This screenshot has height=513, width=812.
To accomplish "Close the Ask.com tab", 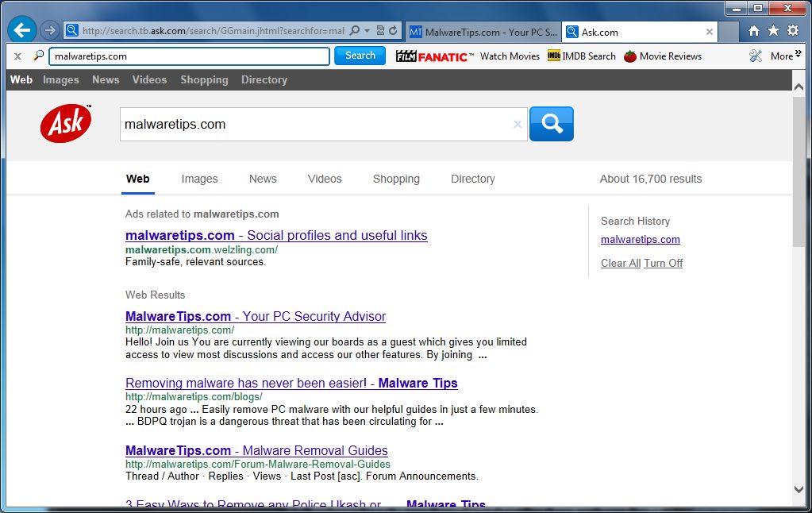I will 710,32.
